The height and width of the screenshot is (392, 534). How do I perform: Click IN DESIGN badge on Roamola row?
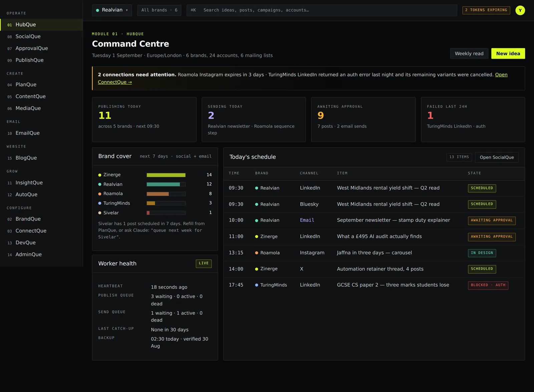(482, 253)
